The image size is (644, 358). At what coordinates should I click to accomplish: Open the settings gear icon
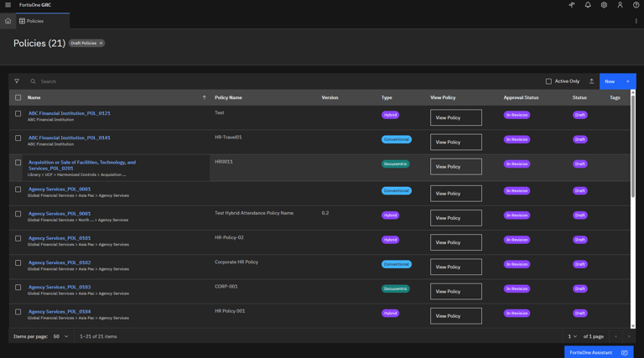tap(604, 5)
